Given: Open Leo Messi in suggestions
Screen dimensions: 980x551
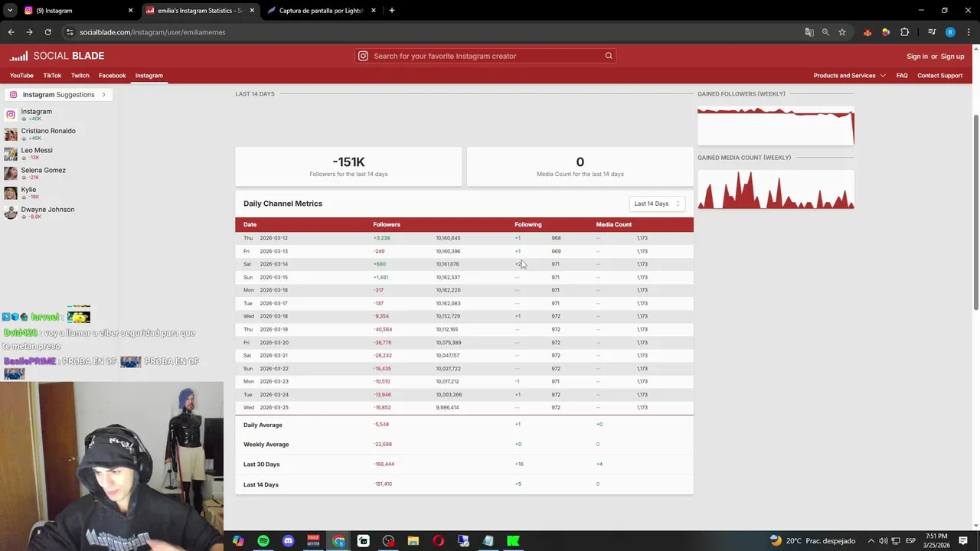Looking at the screenshot, I should pyautogui.click(x=37, y=151).
